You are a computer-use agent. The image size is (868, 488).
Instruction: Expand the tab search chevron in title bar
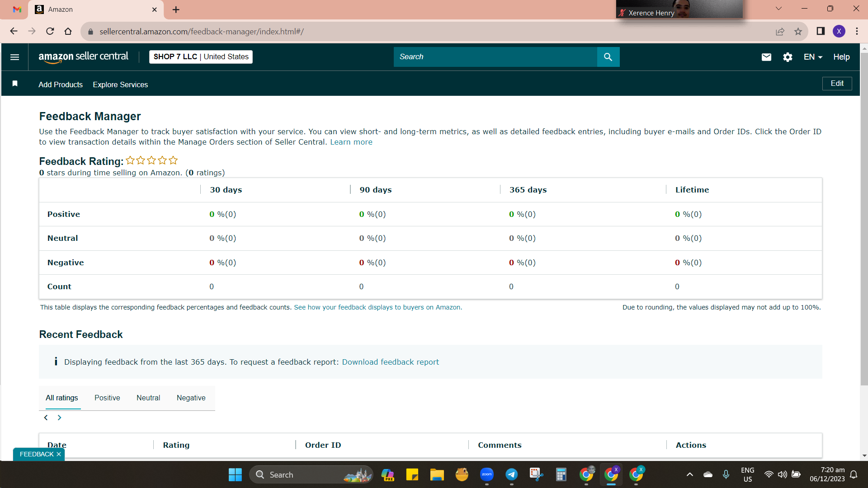(x=778, y=9)
